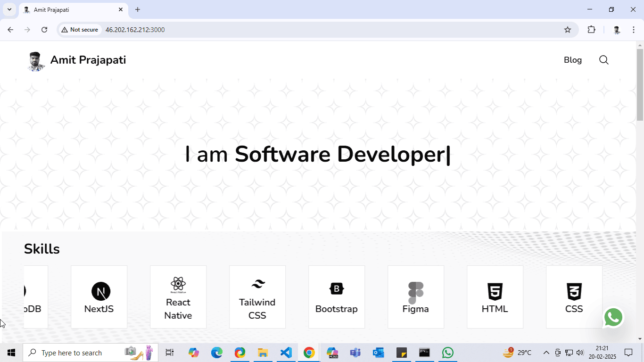Click the profile photo logo in header
The height and width of the screenshot is (362, 644).
click(x=36, y=61)
